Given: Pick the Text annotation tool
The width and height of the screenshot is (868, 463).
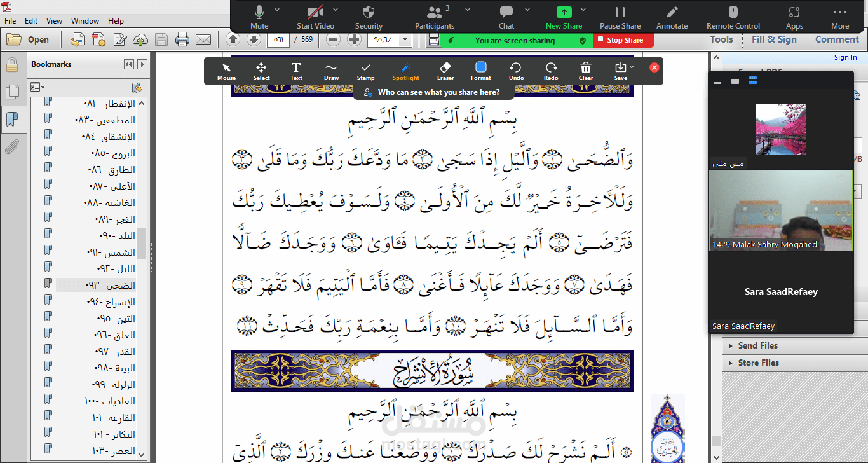Looking at the screenshot, I should click(x=296, y=71).
